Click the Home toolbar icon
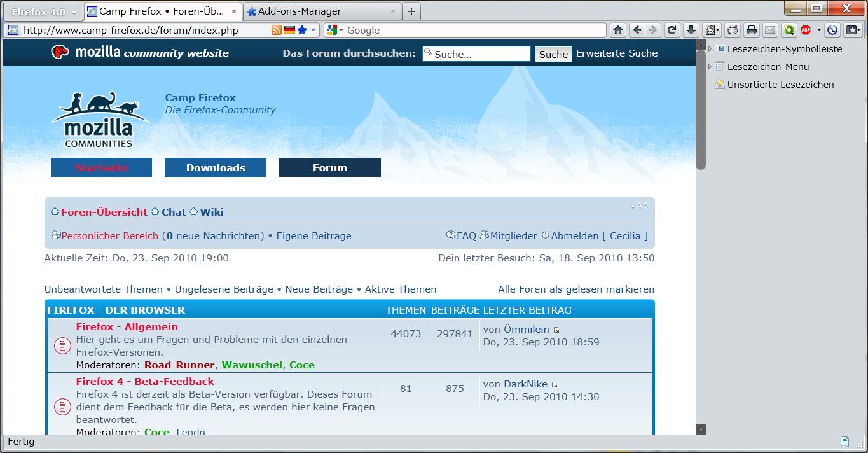Screen dimensions: 868x453 click(617, 30)
